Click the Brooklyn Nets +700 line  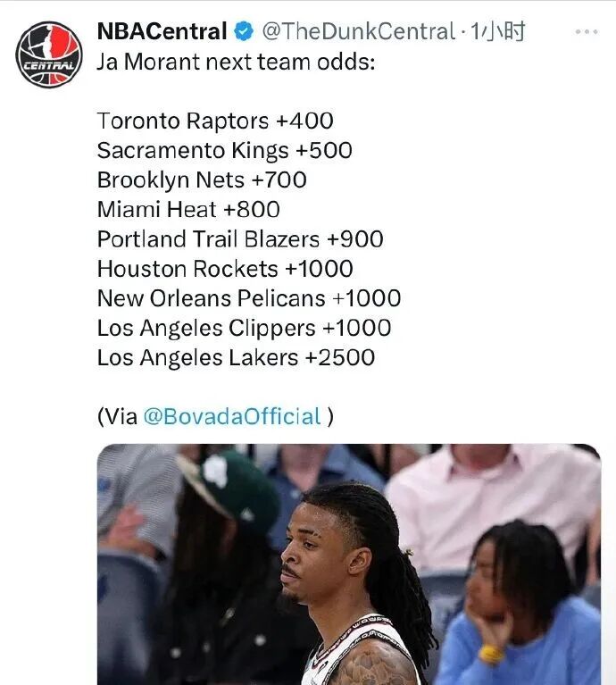tap(202, 180)
